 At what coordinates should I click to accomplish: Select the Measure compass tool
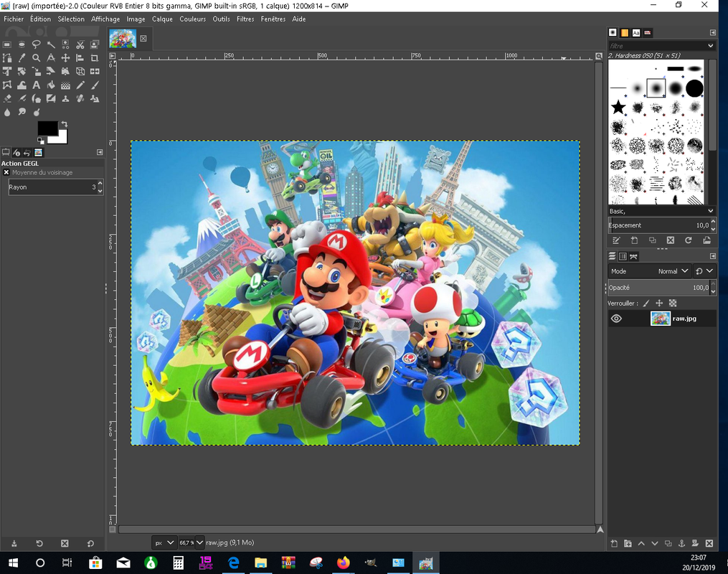pyautogui.click(x=51, y=58)
